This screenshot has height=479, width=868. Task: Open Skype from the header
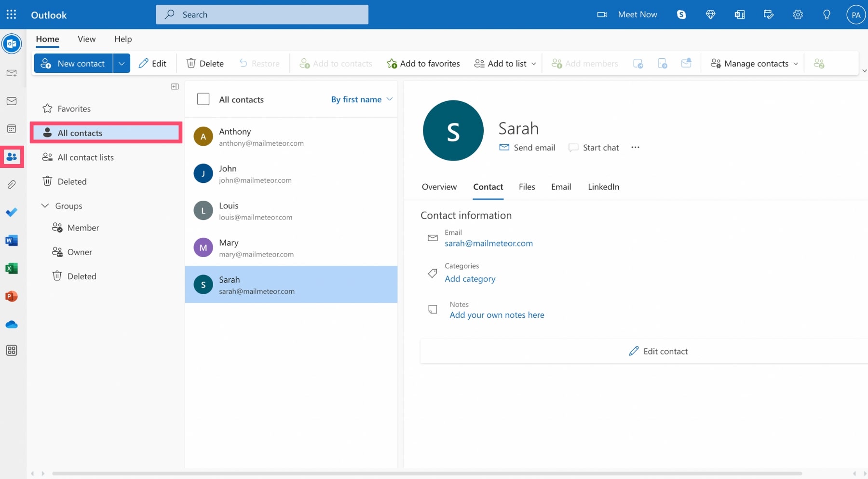tap(681, 14)
